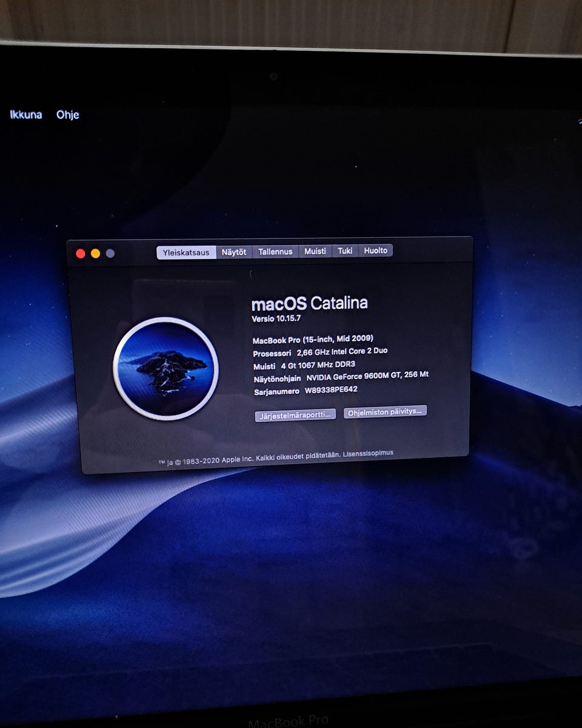Switch to the Muisti tab
The height and width of the screenshot is (728, 582).
point(315,251)
